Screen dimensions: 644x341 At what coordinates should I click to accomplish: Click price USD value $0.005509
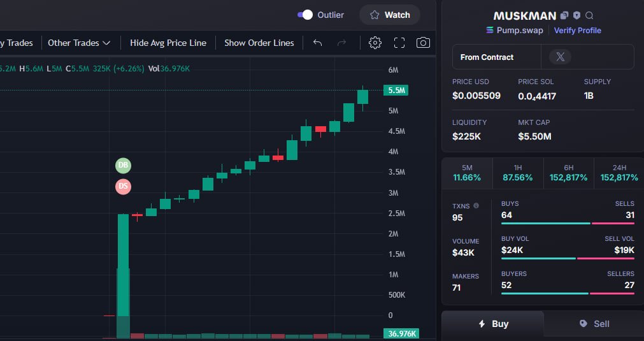coord(476,96)
